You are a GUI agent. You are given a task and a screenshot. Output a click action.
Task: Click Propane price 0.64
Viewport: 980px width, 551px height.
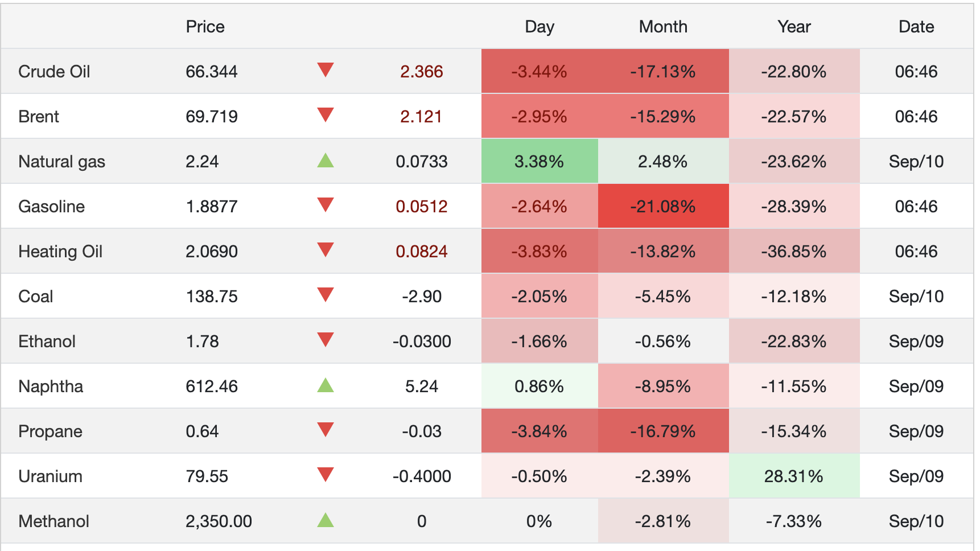pyautogui.click(x=202, y=431)
